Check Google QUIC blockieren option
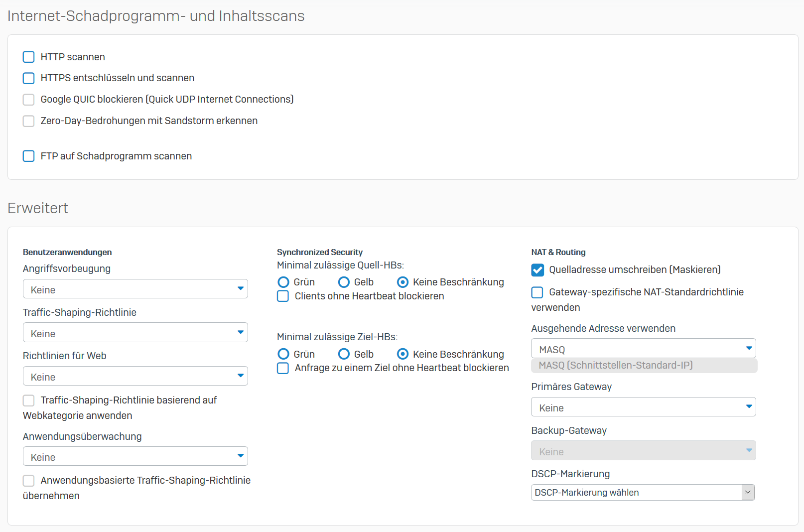The image size is (804, 532). 29,100
